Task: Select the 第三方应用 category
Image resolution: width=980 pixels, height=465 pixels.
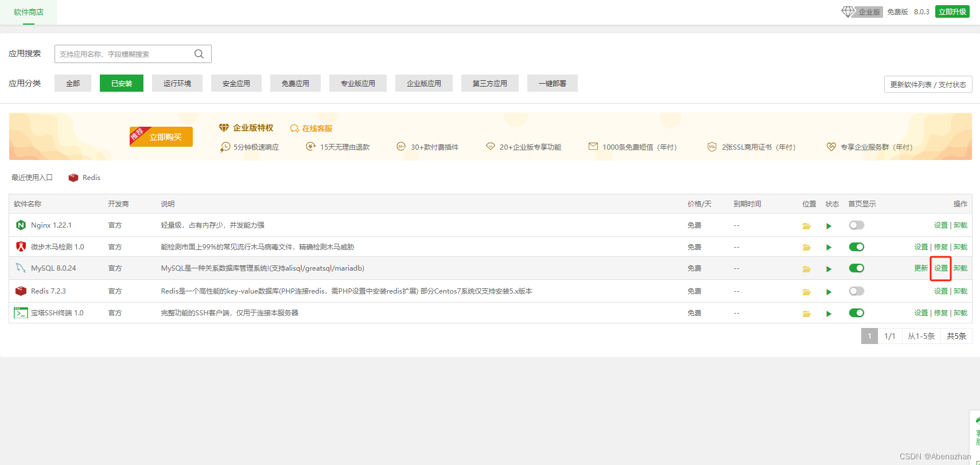Action: click(x=490, y=83)
